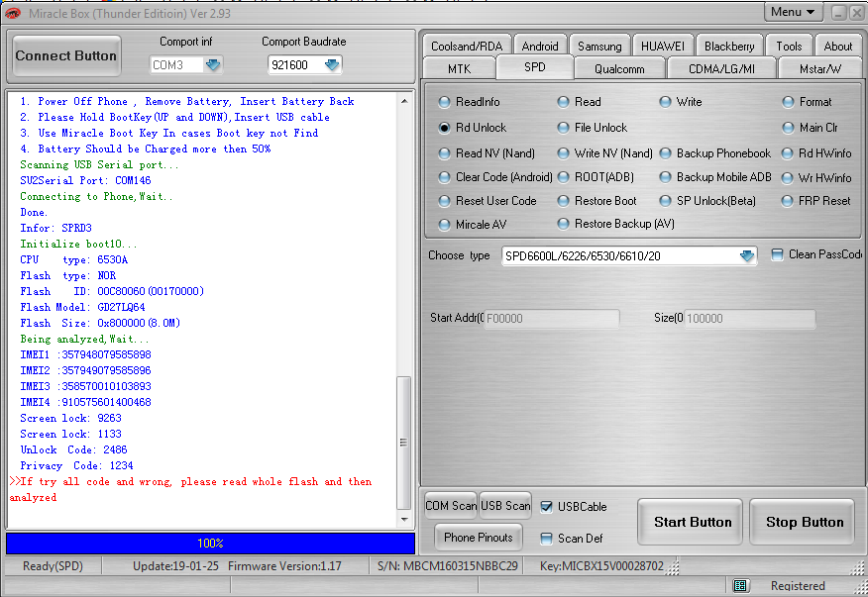Click the Unlock Code: 2486 log line
This screenshot has height=597, width=868.
(73, 449)
